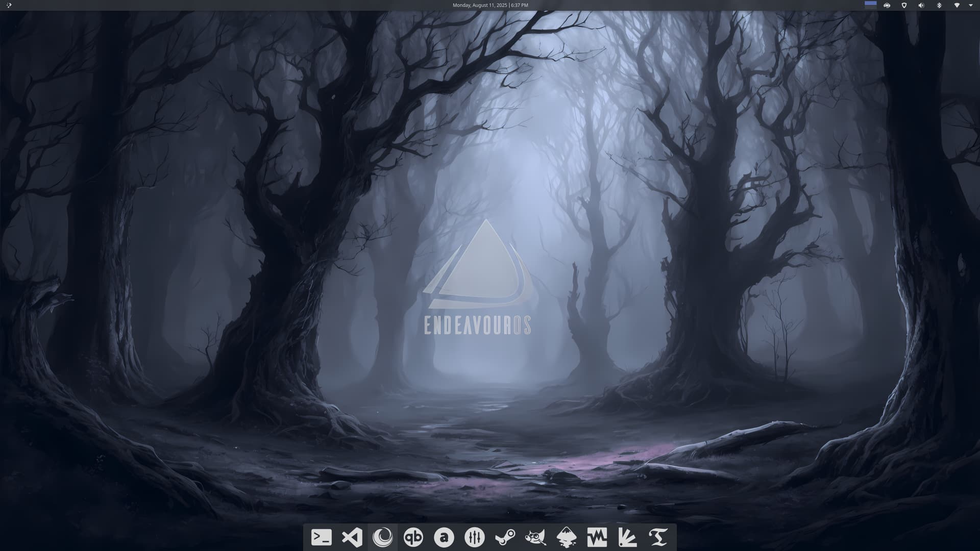Launch Inkscape from the dock
The image size is (980, 551).
click(567, 537)
